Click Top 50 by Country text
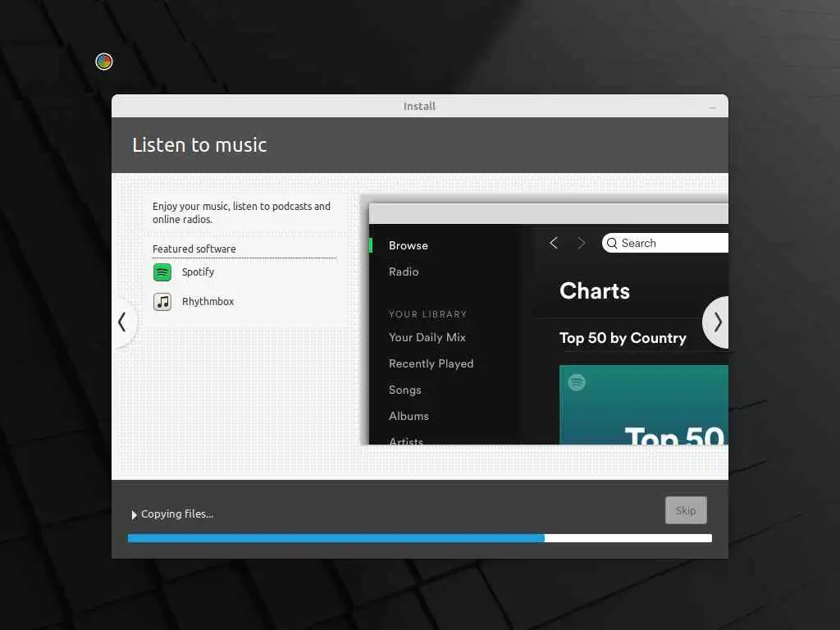The height and width of the screenshot is (630, 840). point(623,337)
